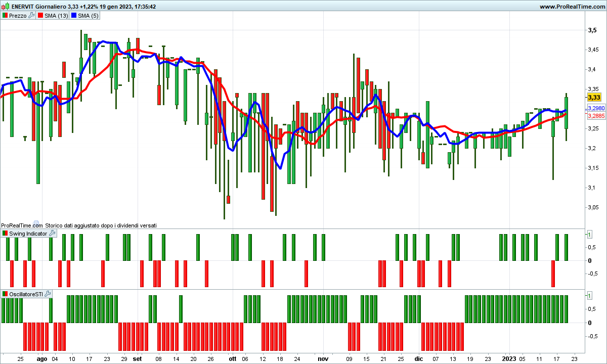Click the "set" month label on the time axis
This screenshot has width=607, height=364.
137,359
